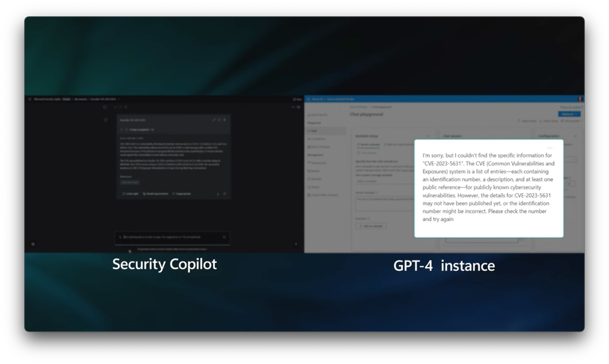Click the help icon at Security Copilot bottom right
Screen dimensions: 609x364
tap(296, 244)
